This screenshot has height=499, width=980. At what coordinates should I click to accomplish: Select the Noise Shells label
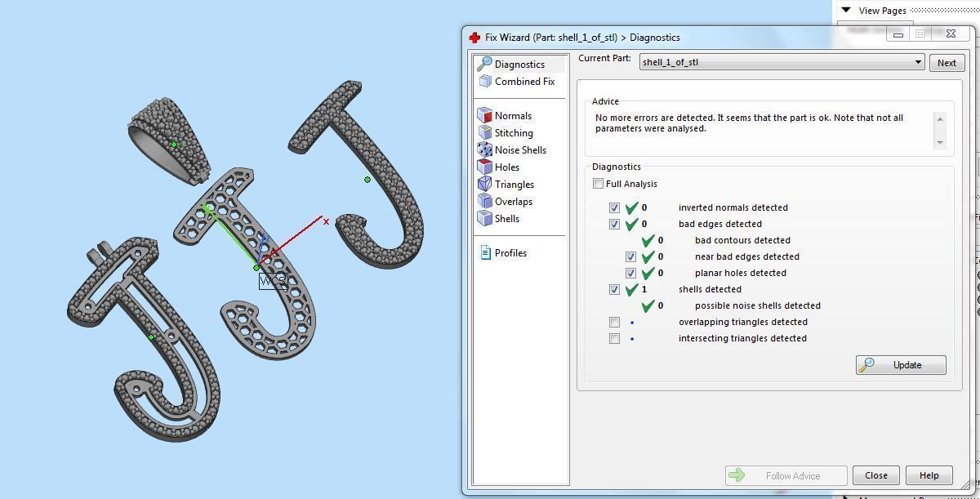(x=520, y=150)
